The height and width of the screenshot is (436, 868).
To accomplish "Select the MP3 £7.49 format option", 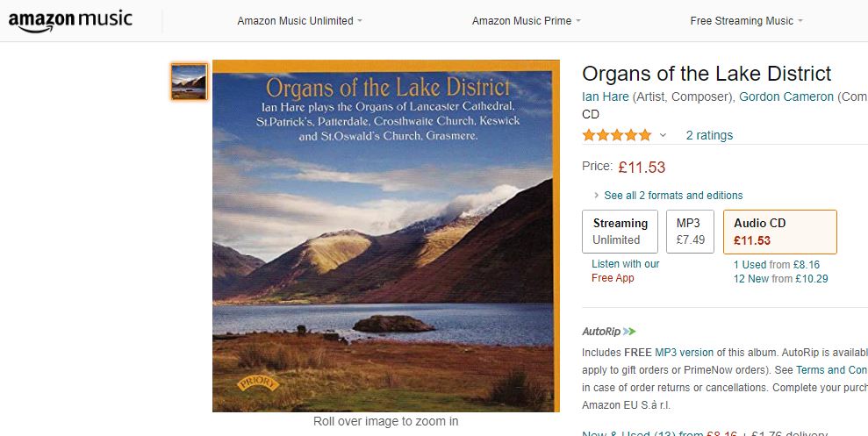I will (x=691, y=232).
